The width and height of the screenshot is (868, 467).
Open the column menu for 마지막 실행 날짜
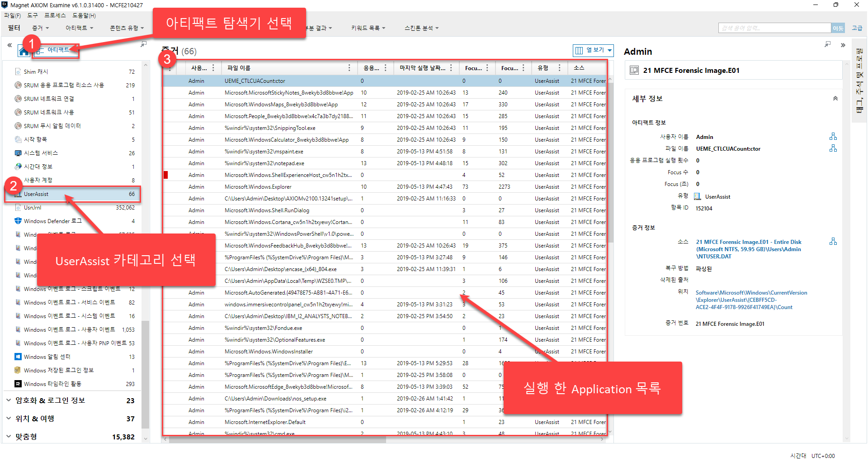pos(451,68)
